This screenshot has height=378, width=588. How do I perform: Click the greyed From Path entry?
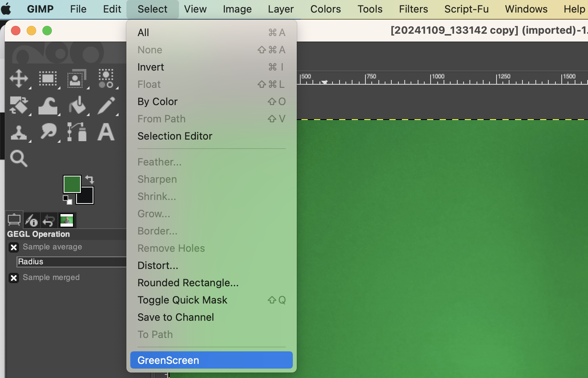tap(212, 119)
